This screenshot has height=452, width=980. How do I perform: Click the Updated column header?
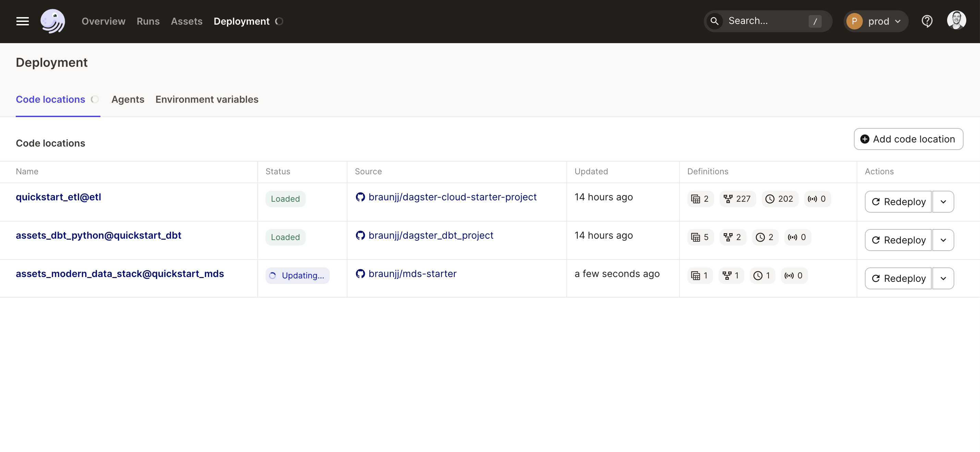[591, 172]
